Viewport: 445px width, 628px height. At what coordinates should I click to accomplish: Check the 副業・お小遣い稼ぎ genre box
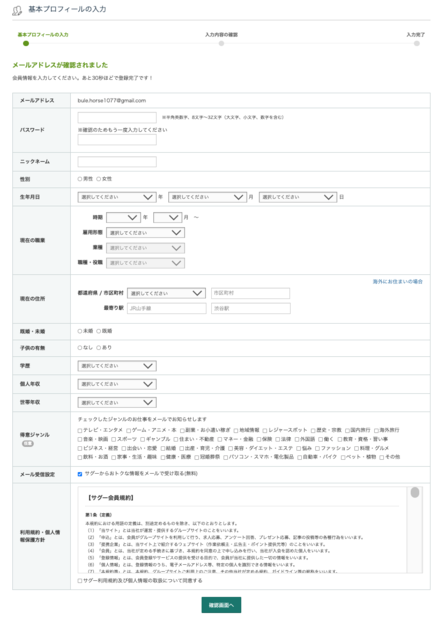182,431
